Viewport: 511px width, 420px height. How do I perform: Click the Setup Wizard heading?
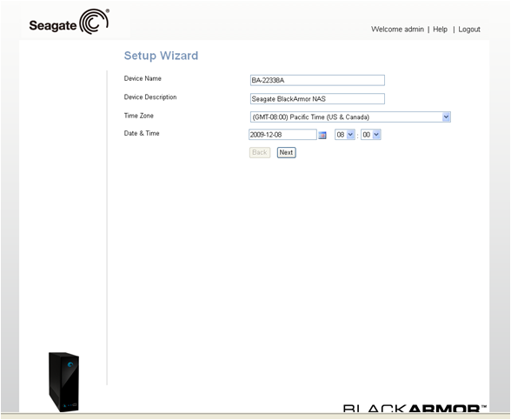click(161, 56)
